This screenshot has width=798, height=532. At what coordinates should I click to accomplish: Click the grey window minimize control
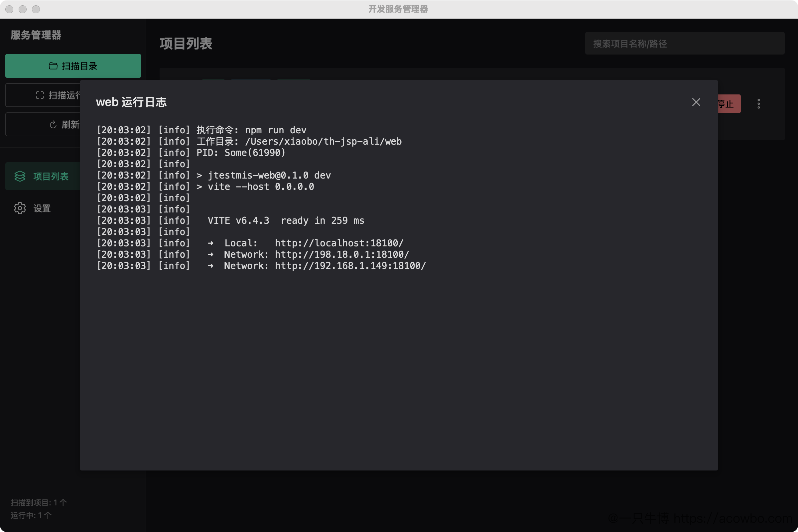click(23, 9)
